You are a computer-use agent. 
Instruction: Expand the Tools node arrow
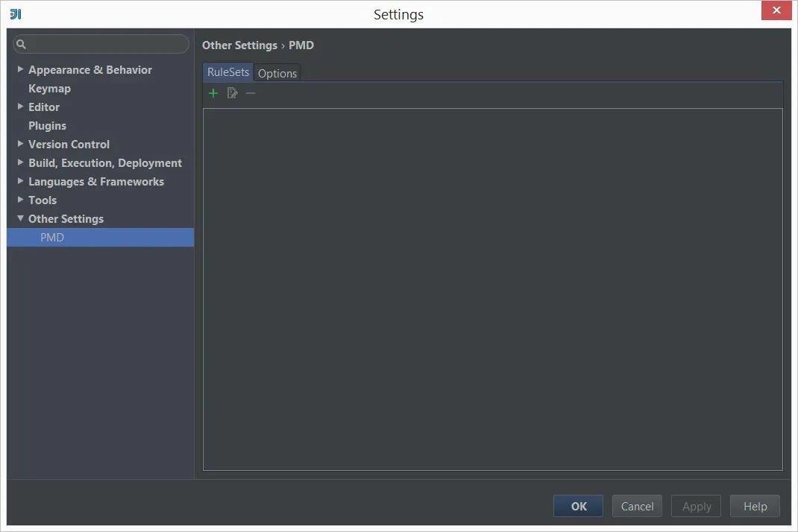(20, 200)
